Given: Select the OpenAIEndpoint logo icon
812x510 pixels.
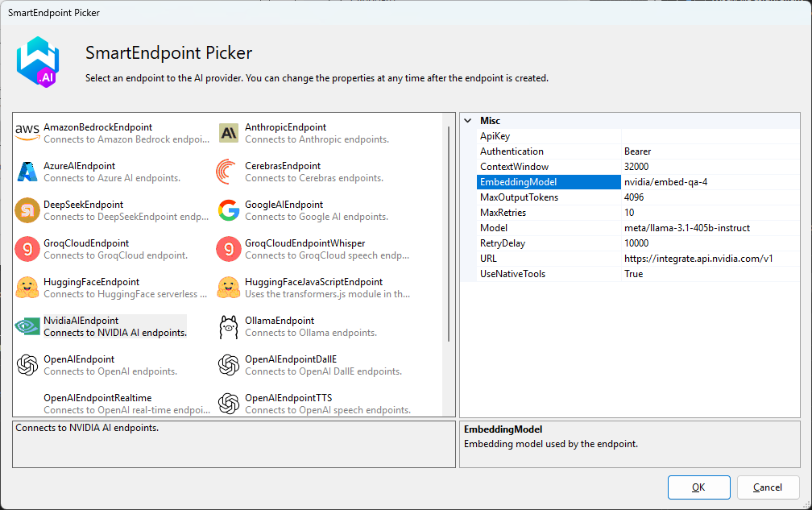Looking at the screenshot, I should (27, 365).
